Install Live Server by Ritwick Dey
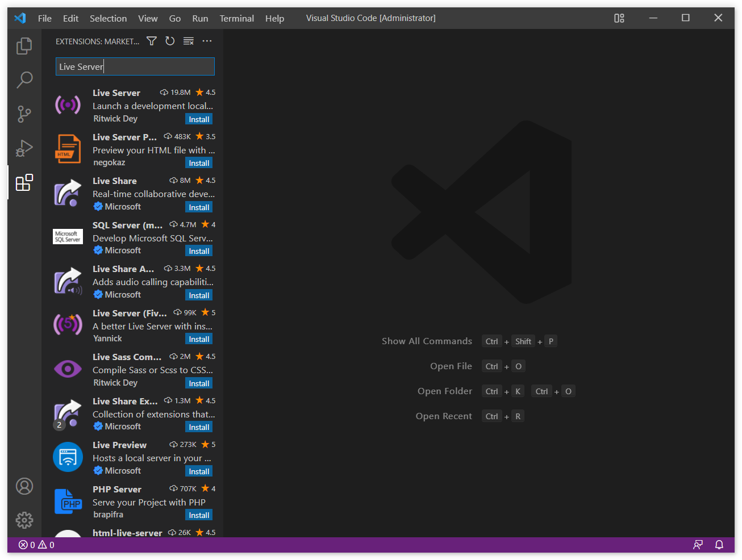This screenshot has height=560, width=742. (199, 119)
